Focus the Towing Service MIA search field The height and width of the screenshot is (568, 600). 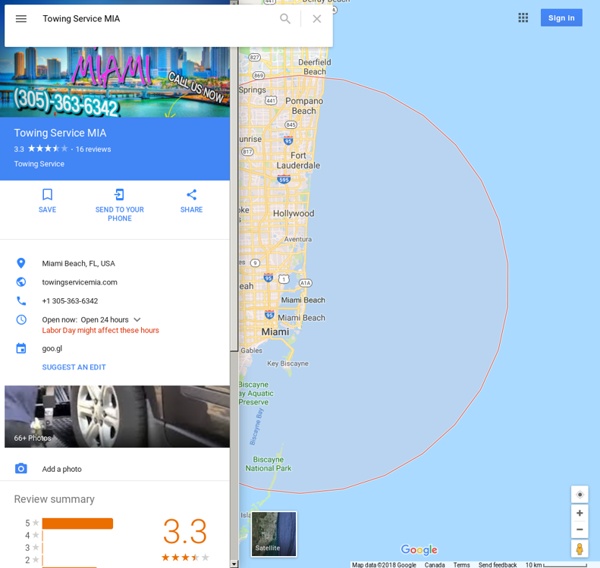[x=157, y=19]
